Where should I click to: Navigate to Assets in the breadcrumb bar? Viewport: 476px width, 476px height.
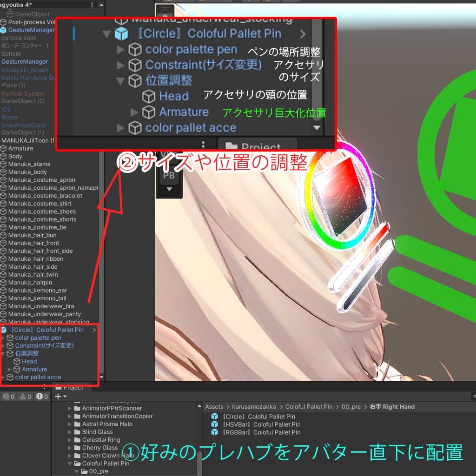pos(214,406)
